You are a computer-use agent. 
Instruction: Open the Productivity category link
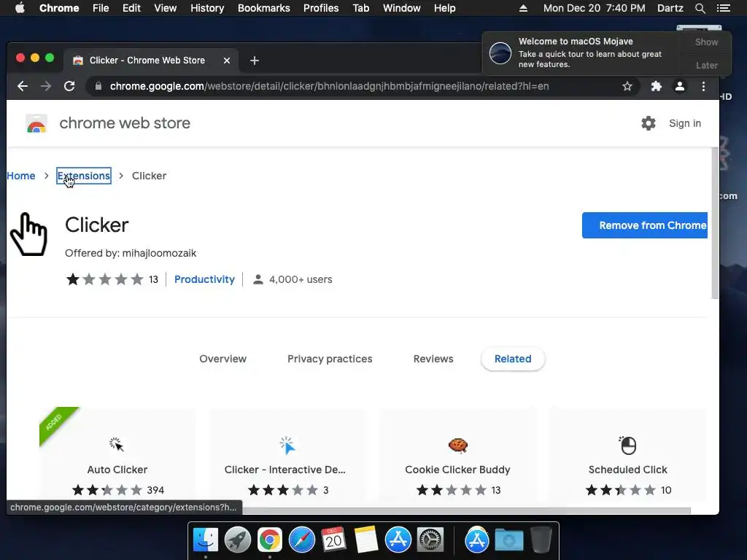204,279
